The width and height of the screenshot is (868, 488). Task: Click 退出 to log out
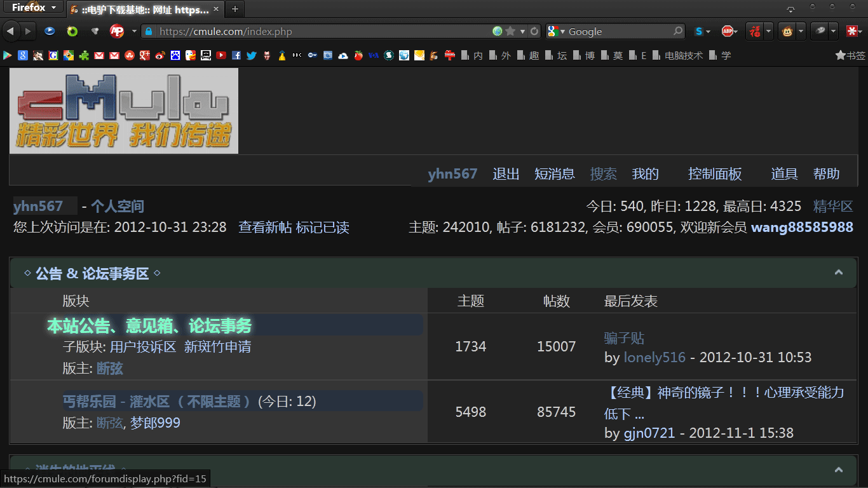[506, 174]
